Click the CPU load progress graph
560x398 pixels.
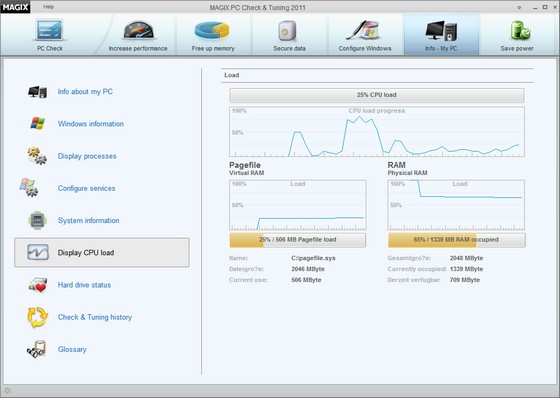tap(377, 132)
